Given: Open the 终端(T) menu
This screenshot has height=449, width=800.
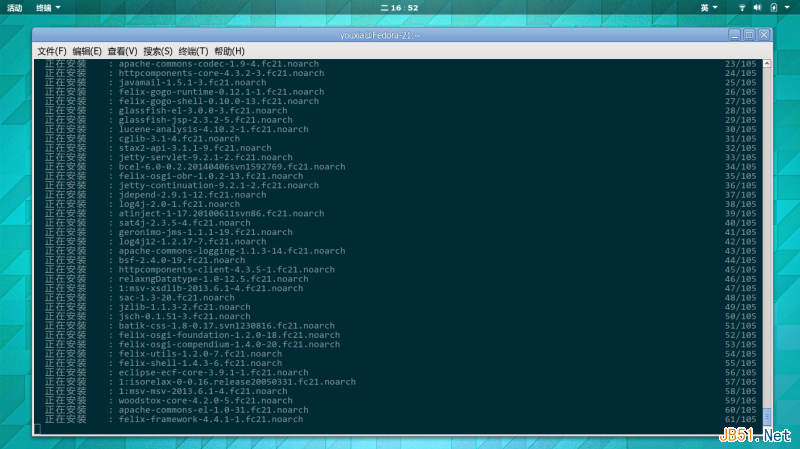Looking at the screenshot, I should tap(193, 51).
